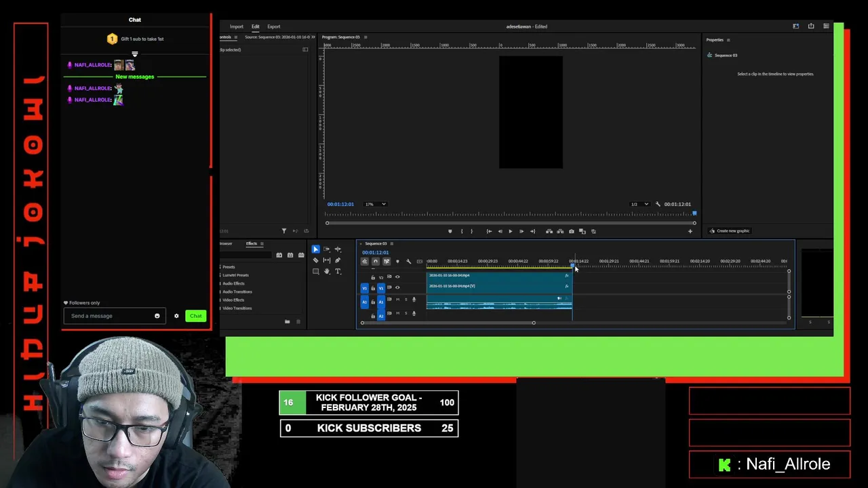Click the Extract button
868x488 pixels.
tap(560, 231)
